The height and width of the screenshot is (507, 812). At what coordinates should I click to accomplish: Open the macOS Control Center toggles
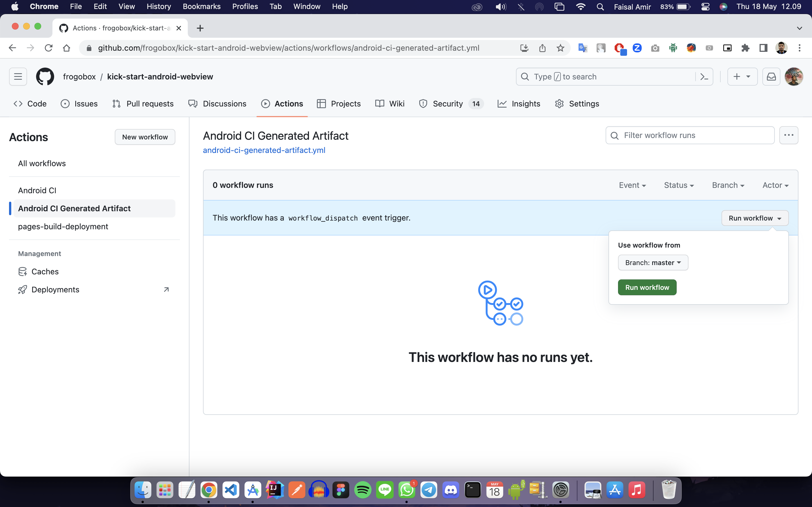(x=705, y=7)
